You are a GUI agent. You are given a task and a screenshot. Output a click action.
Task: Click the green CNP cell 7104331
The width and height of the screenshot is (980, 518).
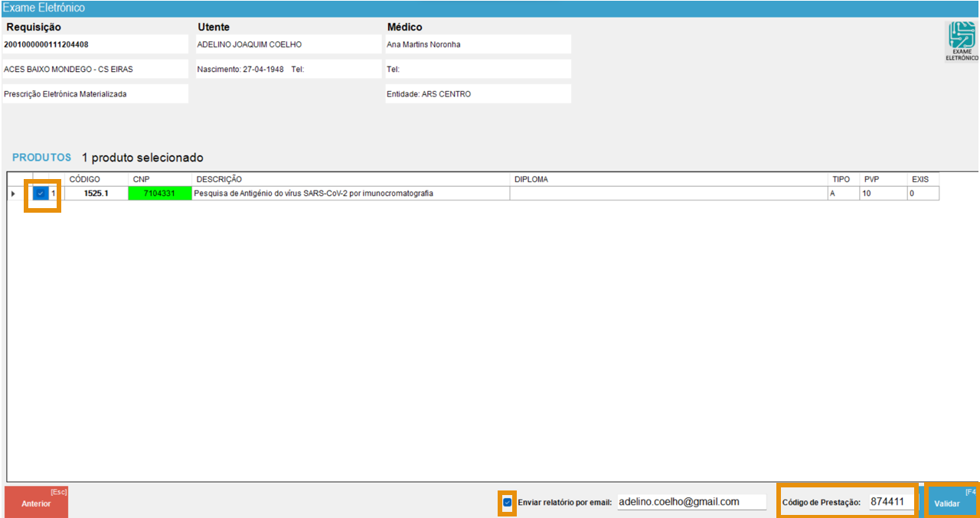(x=160, y=194)
